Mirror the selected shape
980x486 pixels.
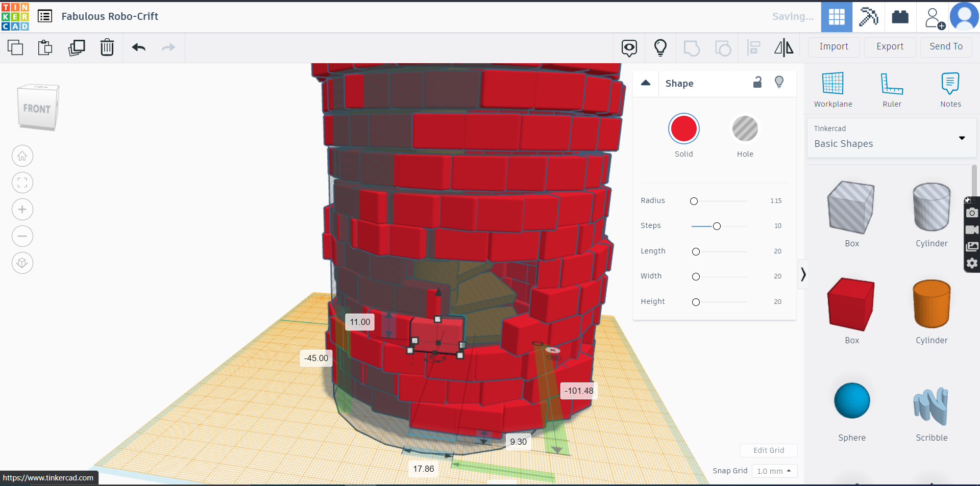[784, 47]
